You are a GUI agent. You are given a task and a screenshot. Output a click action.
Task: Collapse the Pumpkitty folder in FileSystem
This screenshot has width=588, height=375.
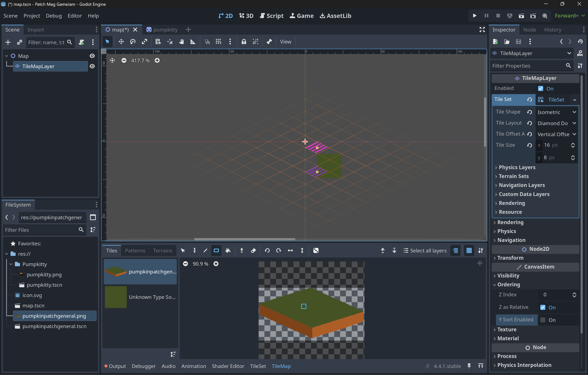click(x=11, y=264)
